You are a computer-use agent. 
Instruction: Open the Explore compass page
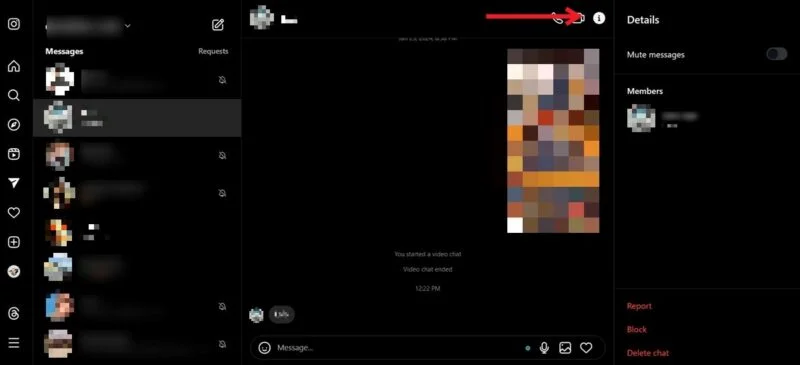coord(14,125)
